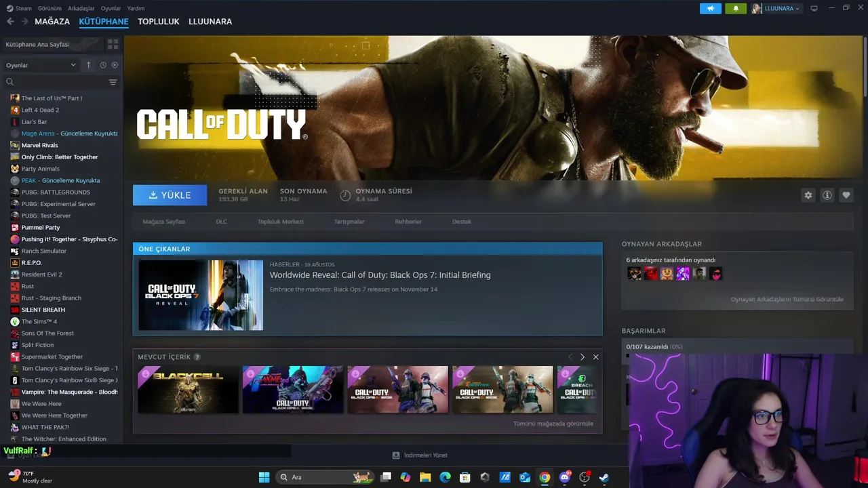Viewport: 868px width, 488px height.
Task: Click İndirmeleri Yönet at the bottom
Action: 420,455
